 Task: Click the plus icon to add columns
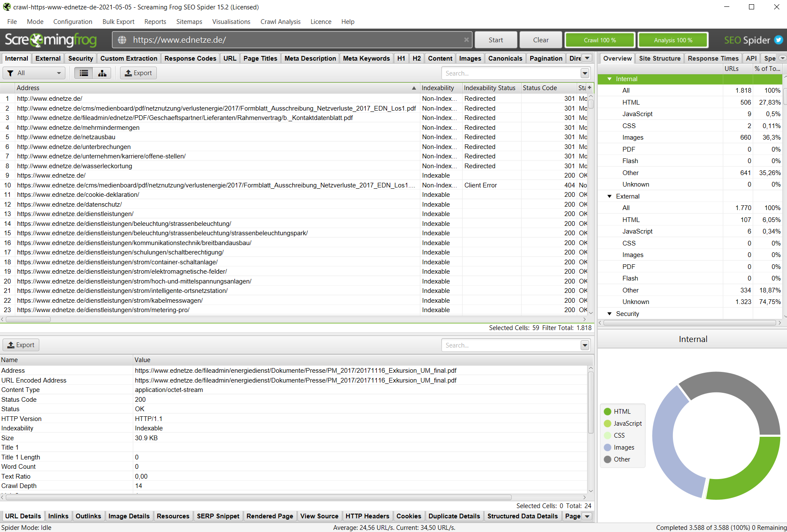[590, 88]
